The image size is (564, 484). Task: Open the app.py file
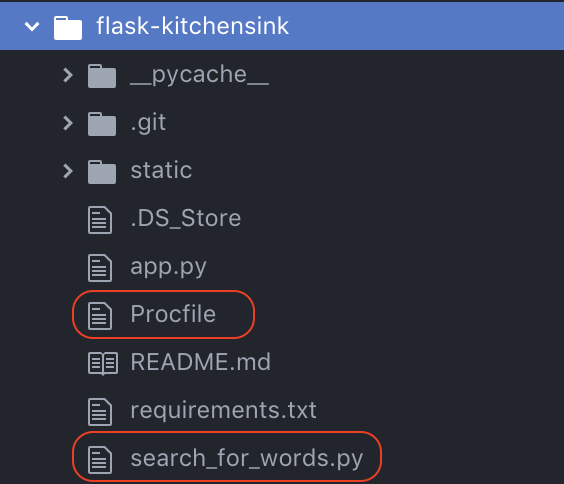click(169, 267)
